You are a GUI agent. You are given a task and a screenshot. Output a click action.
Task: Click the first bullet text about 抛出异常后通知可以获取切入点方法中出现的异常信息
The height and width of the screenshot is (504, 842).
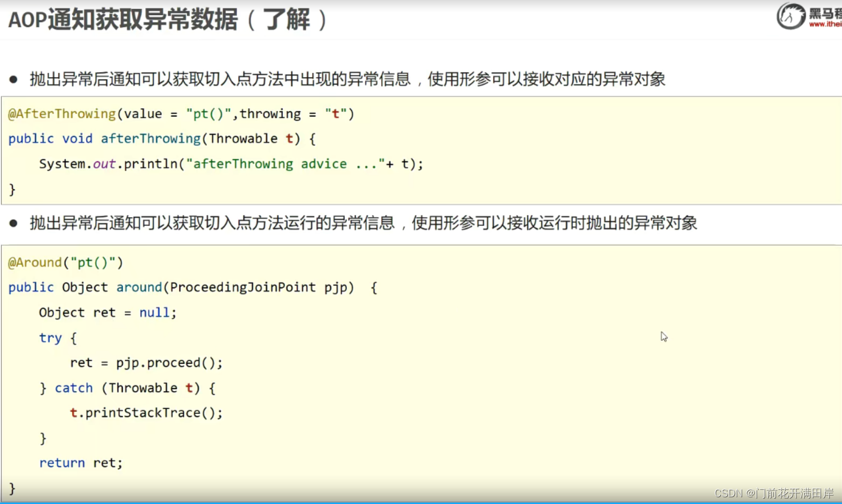(348, 79)
